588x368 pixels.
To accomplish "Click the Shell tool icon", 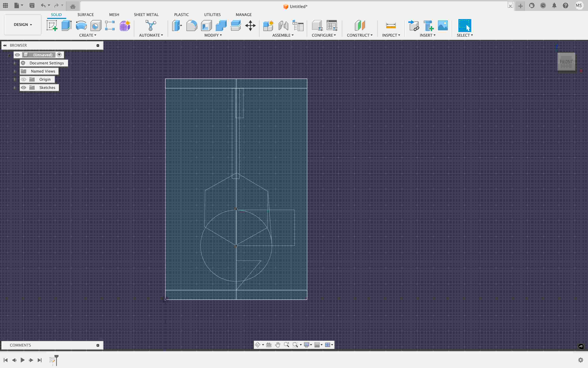I will point(206,25).
